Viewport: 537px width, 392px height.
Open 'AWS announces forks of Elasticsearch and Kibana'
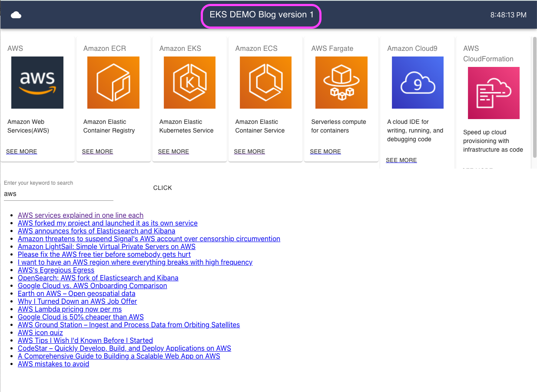tap(96, 231)
